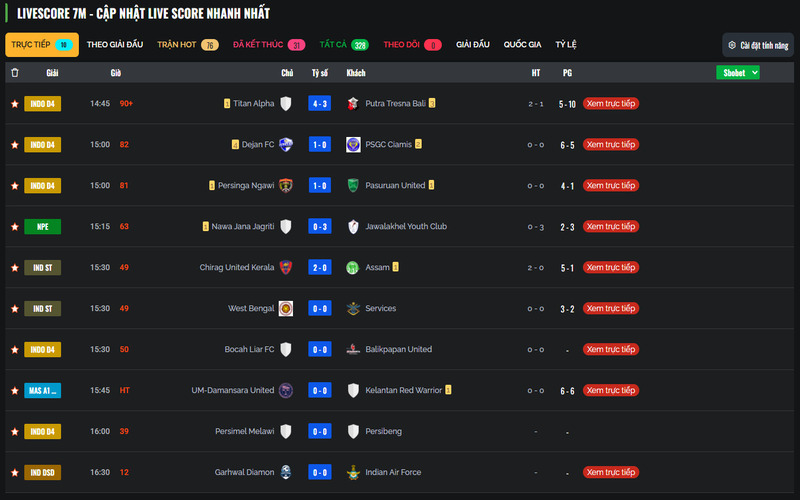
Task: Open the Sbobet odds provider dropdown
Action: [x=738, y=72]
